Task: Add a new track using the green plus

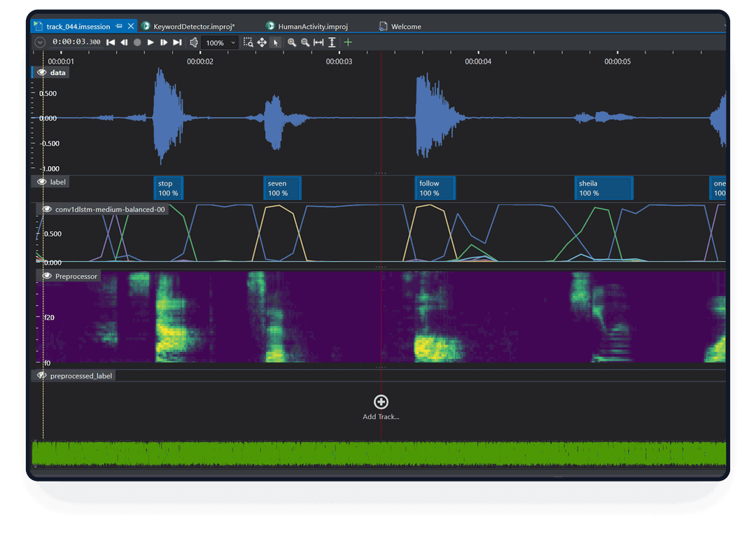Action: click(348, 43)
